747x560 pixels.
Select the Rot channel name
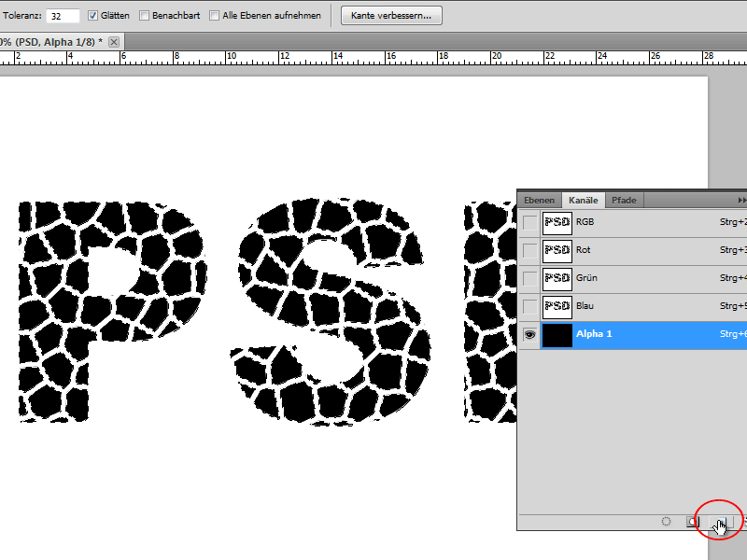583,250
